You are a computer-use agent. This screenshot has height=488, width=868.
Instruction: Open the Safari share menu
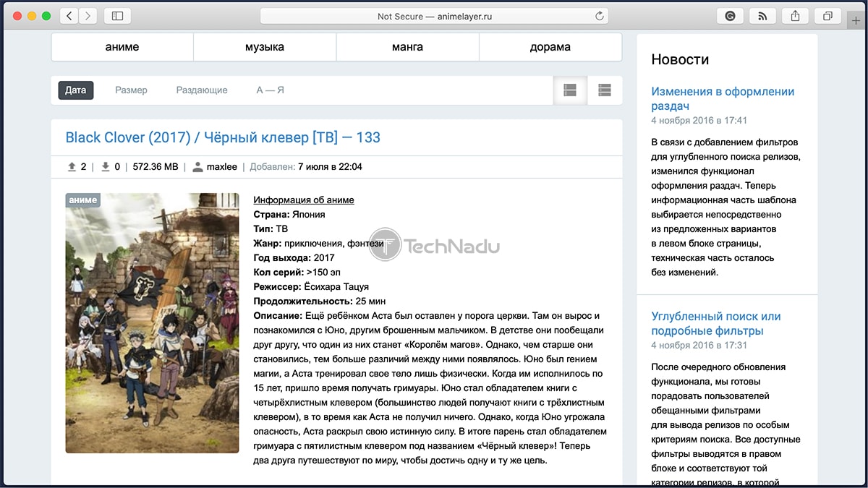[795, 16]
